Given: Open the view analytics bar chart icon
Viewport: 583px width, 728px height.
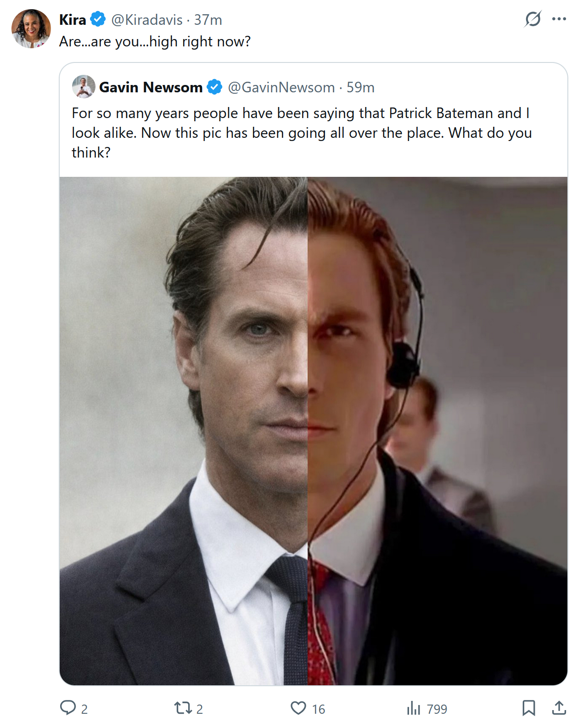Looking at the screenshot, I should coord(413,708).
